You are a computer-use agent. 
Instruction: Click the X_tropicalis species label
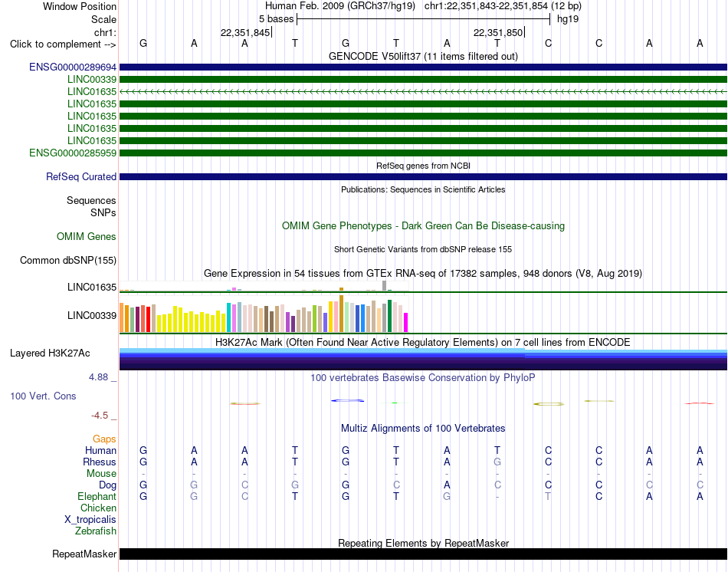click(x=90, y=520)
